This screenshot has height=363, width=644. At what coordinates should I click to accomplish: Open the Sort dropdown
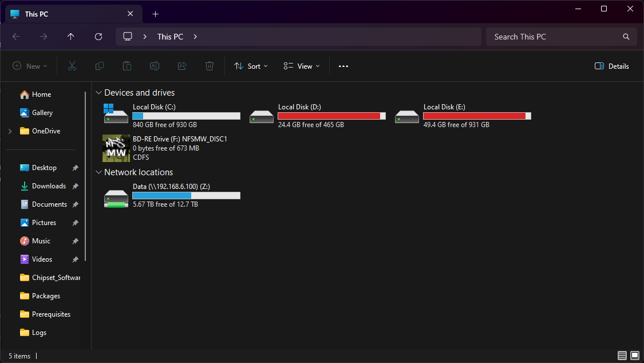(x=251, y=66)
